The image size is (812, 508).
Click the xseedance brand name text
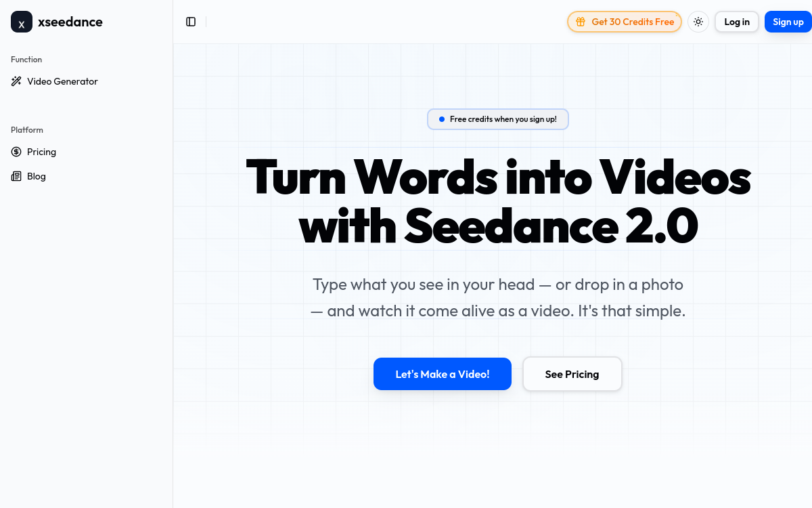click(70, 22)
